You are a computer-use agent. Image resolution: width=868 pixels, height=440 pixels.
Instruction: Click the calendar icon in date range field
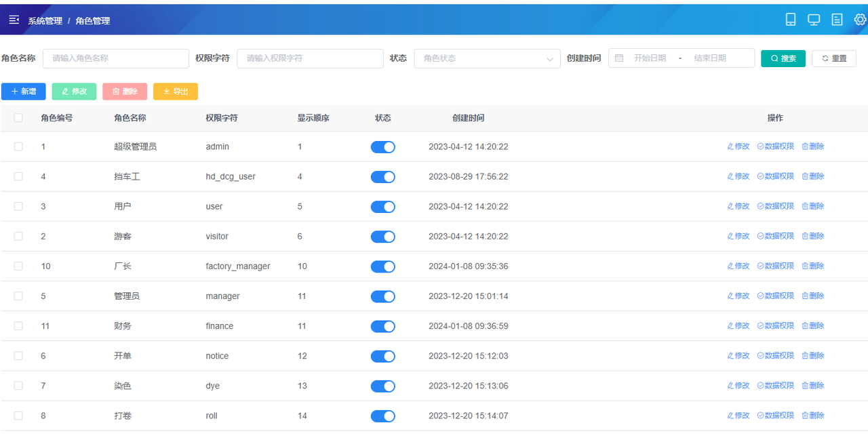619,58
